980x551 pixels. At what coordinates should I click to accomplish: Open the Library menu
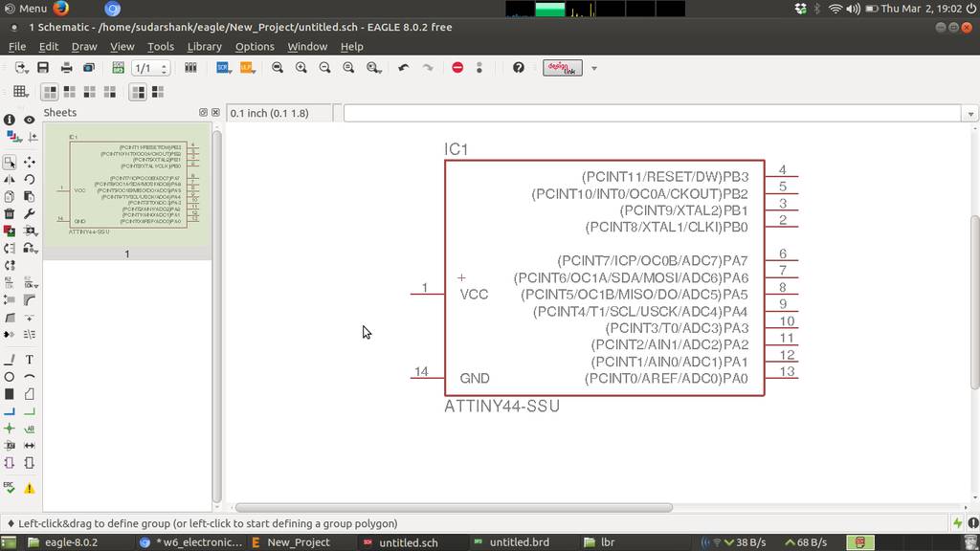point(205,46)
